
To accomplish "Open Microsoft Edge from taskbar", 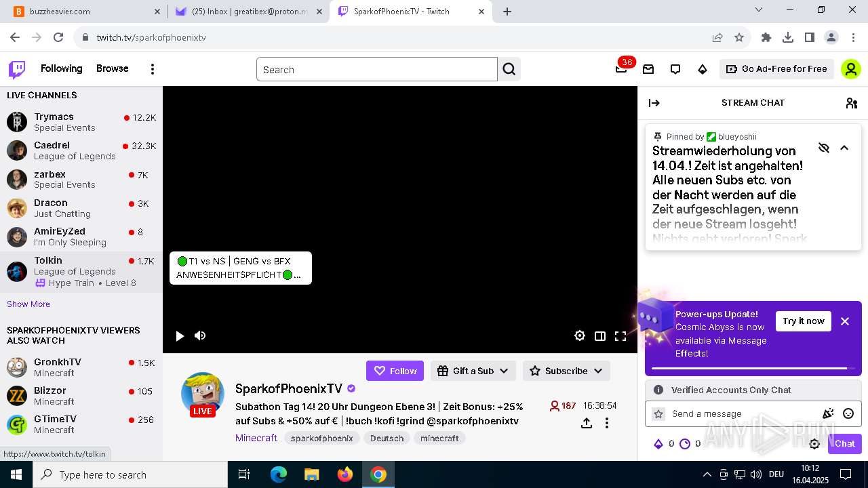I will click(279, 474).
